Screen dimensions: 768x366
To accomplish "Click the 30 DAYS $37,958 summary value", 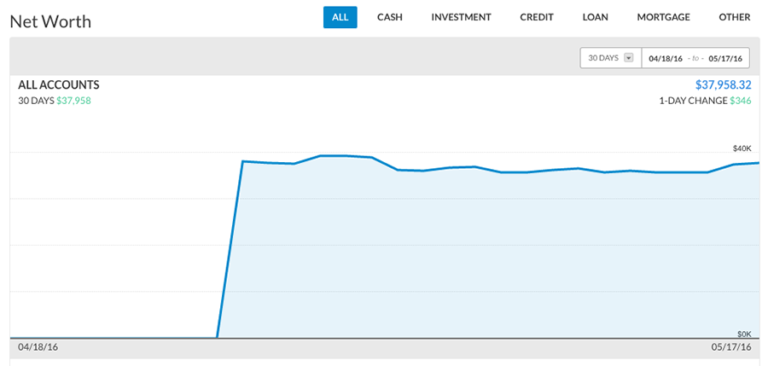I will (73, 101).
